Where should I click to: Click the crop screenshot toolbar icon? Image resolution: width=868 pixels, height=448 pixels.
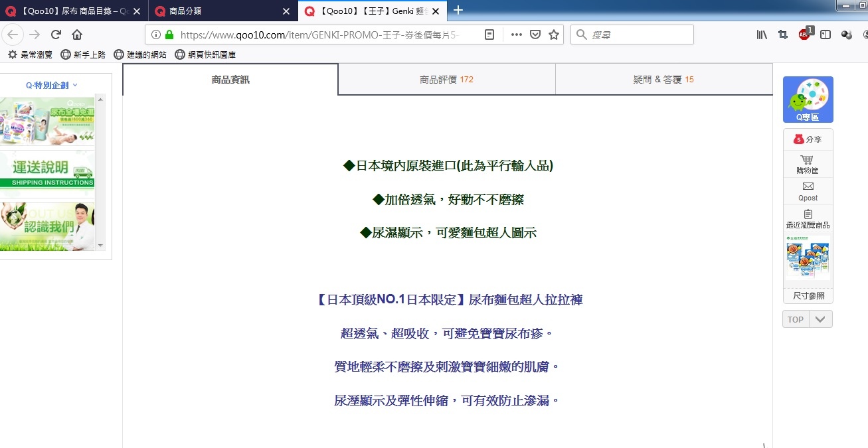coord(783,35)
